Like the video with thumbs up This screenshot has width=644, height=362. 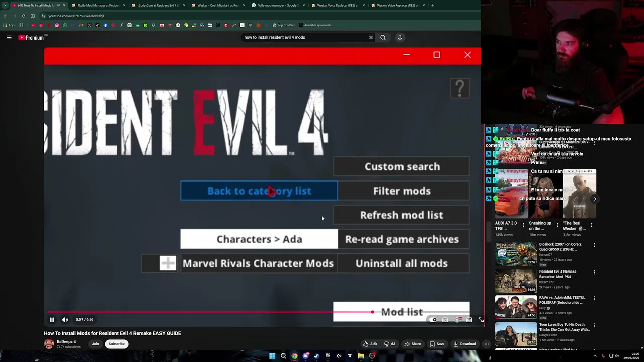click(370, 344)
